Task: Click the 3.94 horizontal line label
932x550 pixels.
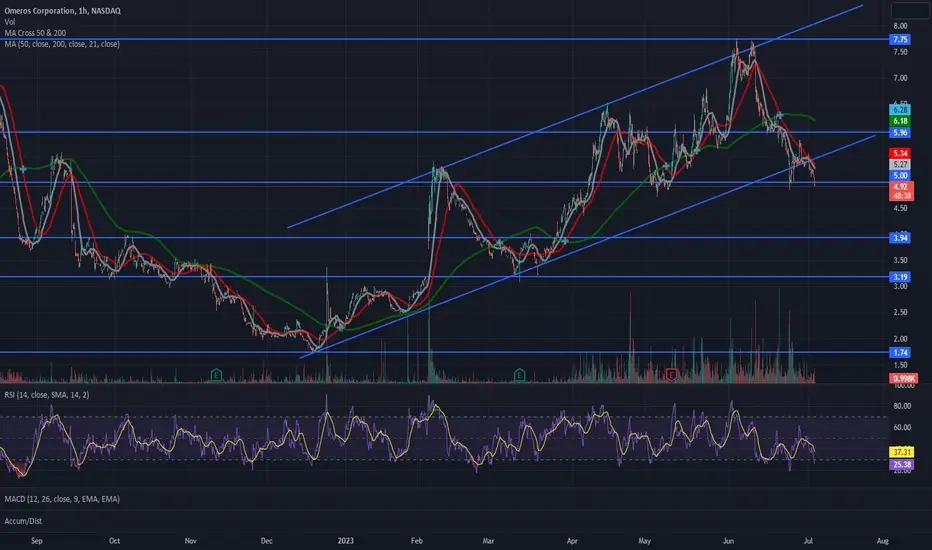Action: [900, 238]
